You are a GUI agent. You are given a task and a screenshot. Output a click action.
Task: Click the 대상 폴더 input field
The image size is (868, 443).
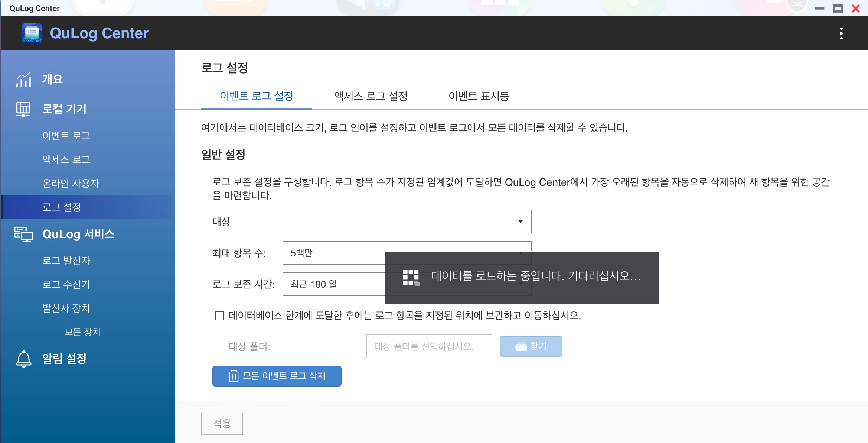point(429,346)
